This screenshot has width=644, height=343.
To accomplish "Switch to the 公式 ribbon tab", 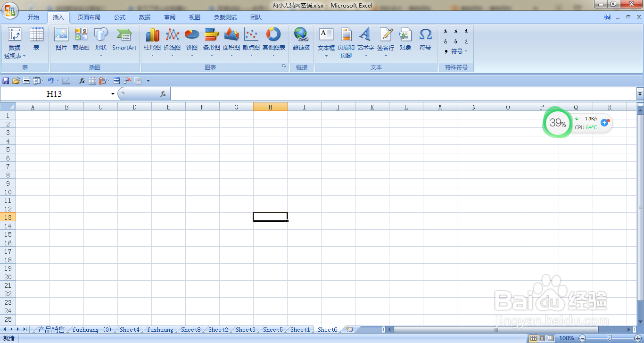I will click(x=120, y=17).
